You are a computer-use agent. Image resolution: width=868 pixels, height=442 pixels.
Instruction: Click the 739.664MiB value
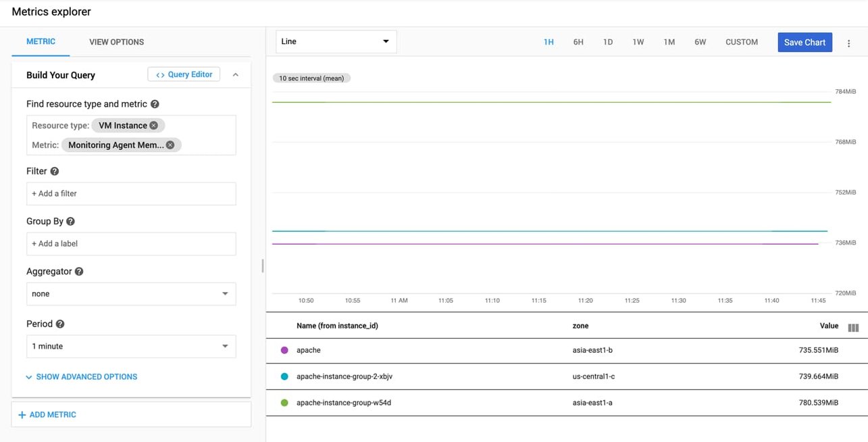pyautogui.click(x=818, y=376)
